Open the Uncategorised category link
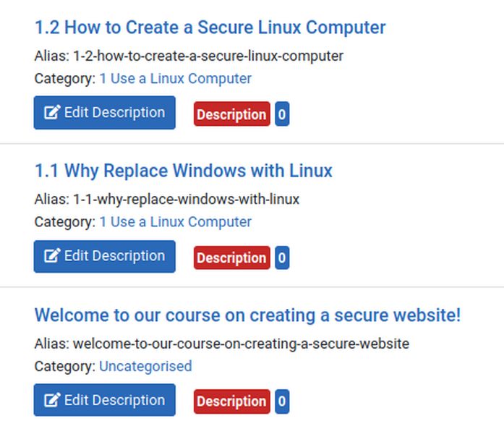504x421 pixels. [145, 366]
